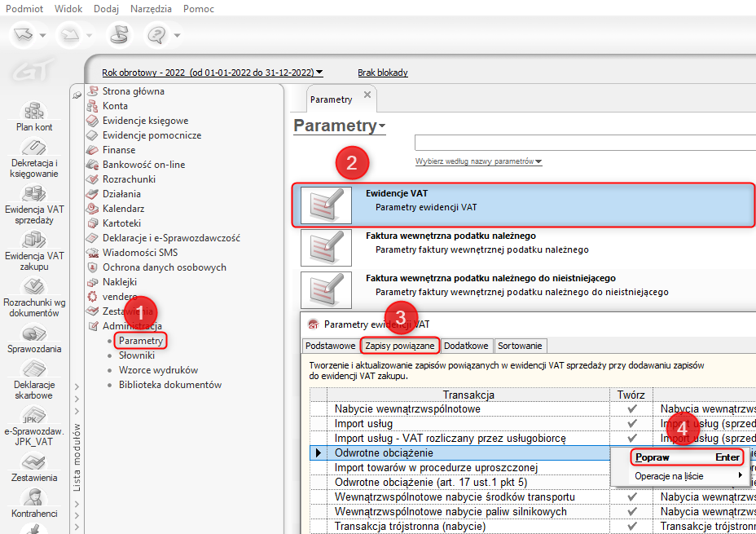756x534 pixels.
Task: Open e-Sprawozdaw. JPK_VAT module icon
Action: point(33,415)
